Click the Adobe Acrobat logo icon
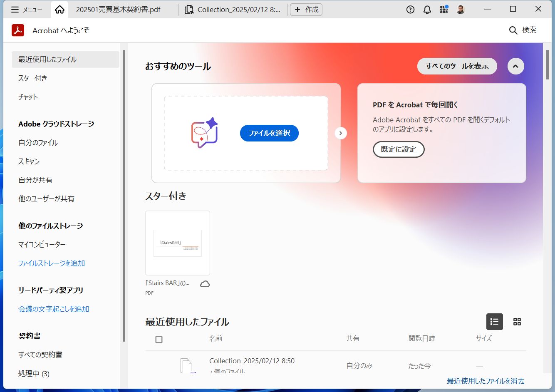 tap(18, 30)
